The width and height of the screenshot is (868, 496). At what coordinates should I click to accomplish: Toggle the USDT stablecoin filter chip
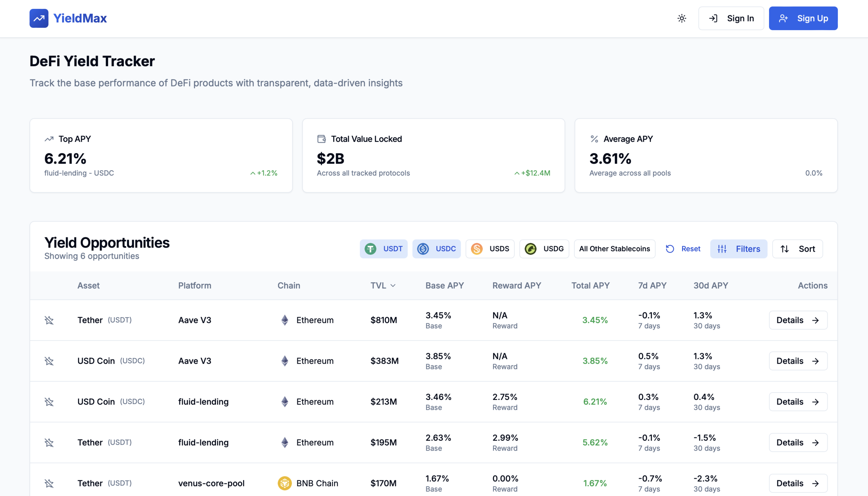pyautogui.click(x=383, y=249)
